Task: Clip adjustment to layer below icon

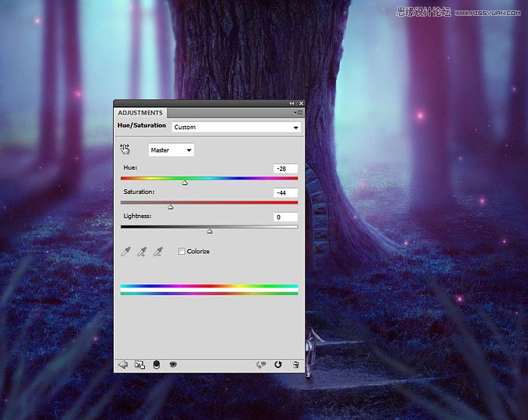Action: pyautogui.click(x=157, y=364)
